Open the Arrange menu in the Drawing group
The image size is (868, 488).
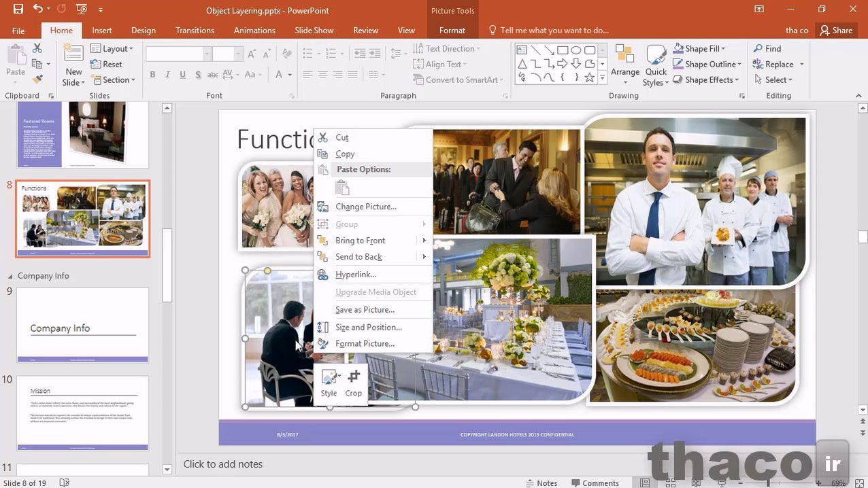click(x=625, y=65)
